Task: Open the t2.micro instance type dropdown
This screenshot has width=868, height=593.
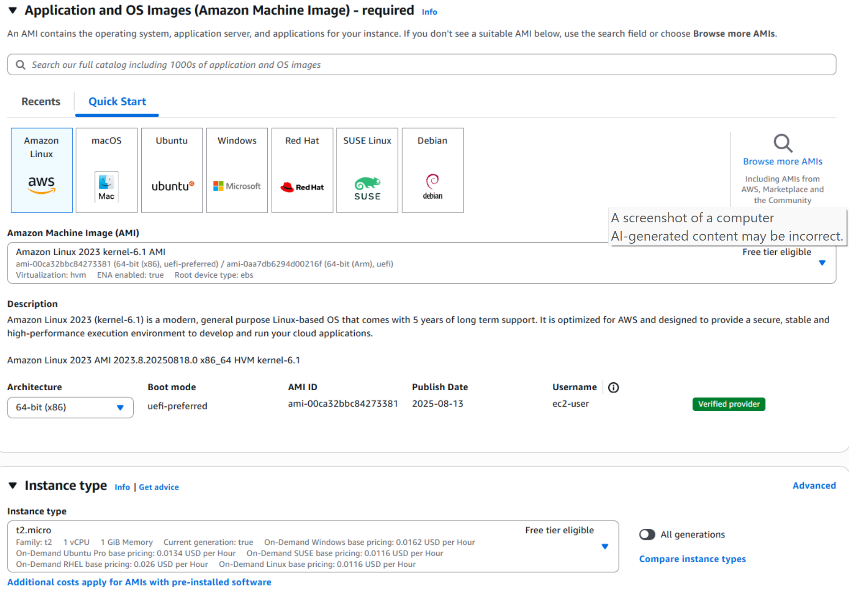Action: [x=605, y=546]
